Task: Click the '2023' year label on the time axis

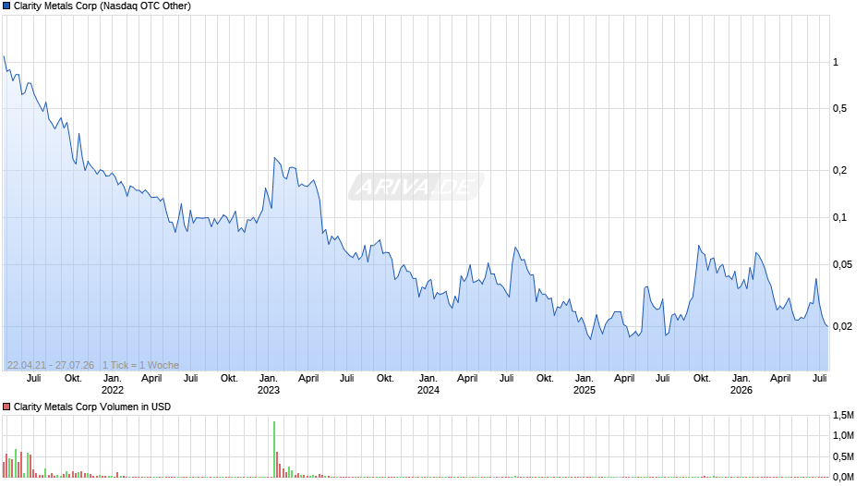Action: [269, 390]
